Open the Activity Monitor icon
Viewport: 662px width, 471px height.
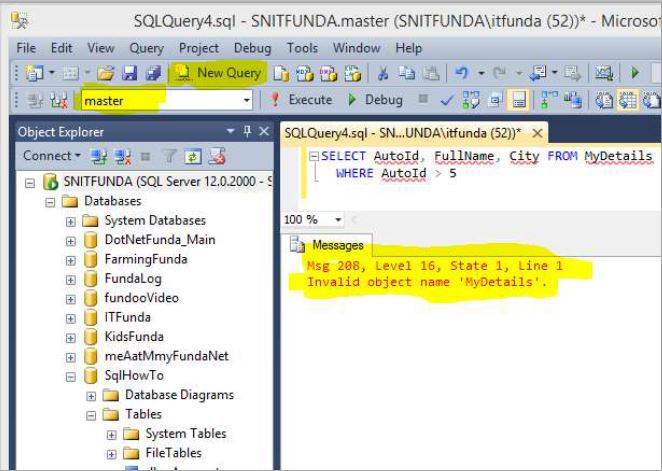pyautogui.click(x=604, y=73)
